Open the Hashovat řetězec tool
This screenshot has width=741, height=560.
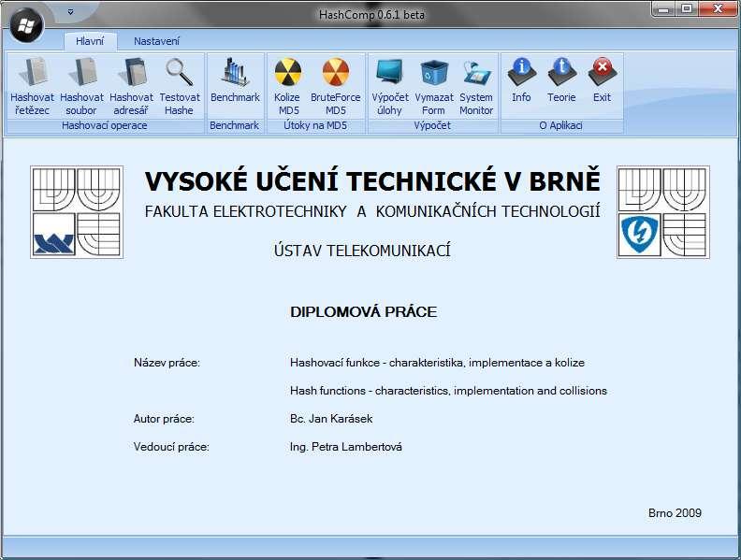click(32, 86)
